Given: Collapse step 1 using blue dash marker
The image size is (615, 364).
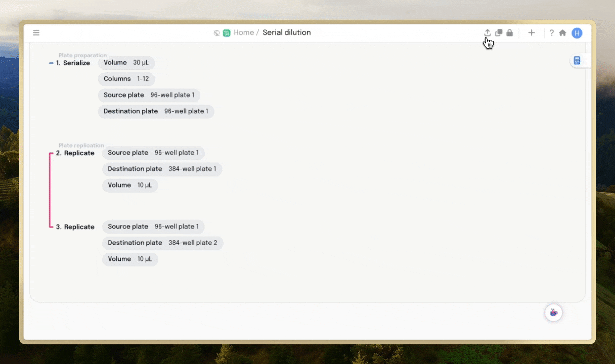Looking at the screenshot, I should [x=51, y=63].
